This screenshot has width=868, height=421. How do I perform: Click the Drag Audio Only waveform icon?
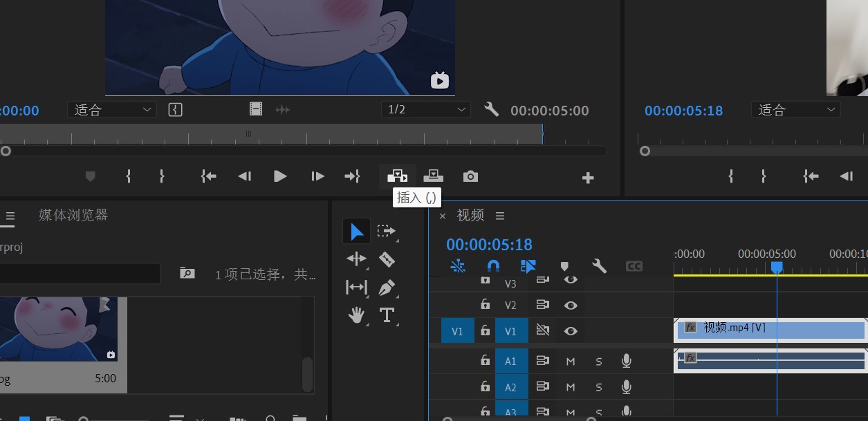282,109
